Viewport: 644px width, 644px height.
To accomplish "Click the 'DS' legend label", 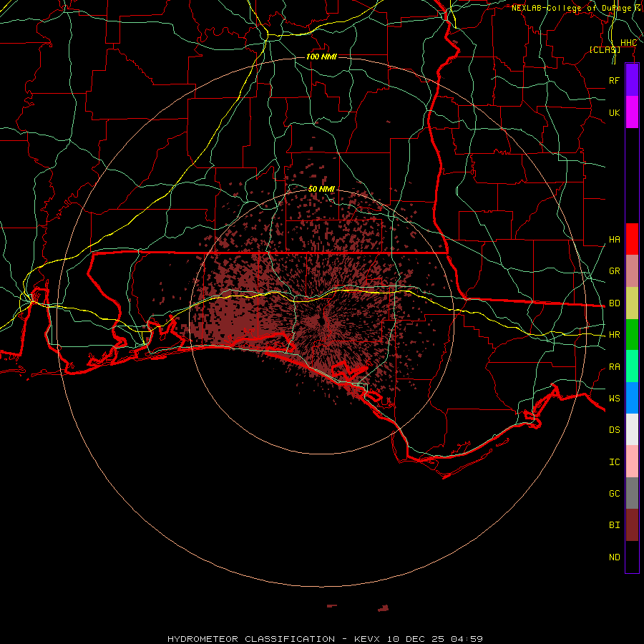I will (x=614, y=430).
